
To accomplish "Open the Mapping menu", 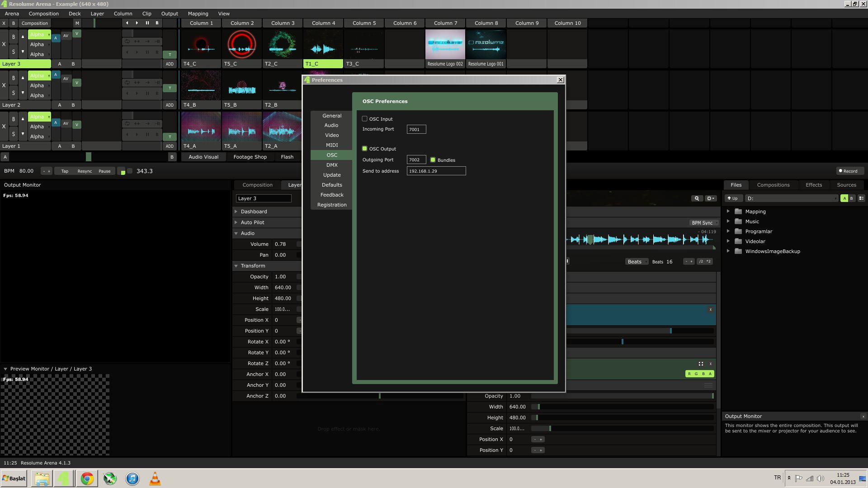I will [x=198, y=14].
